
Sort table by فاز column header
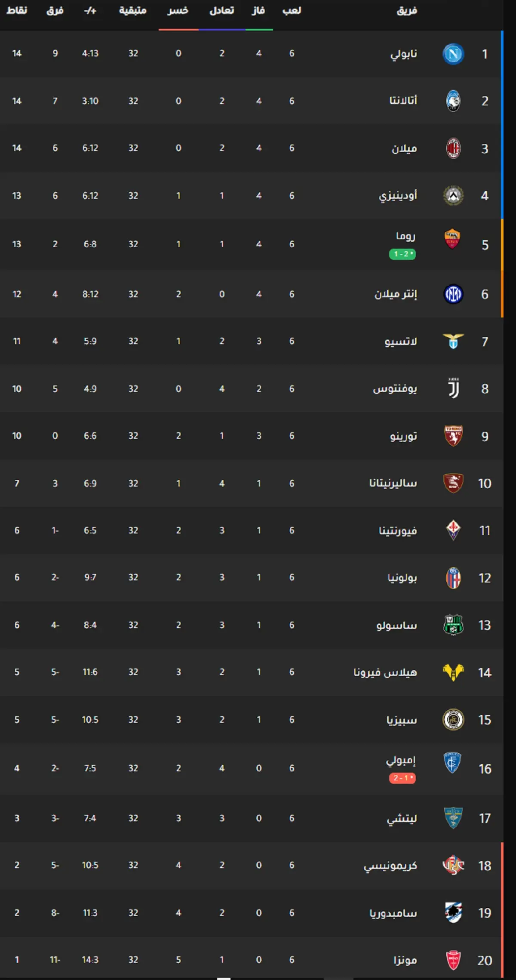pos(258,11)
